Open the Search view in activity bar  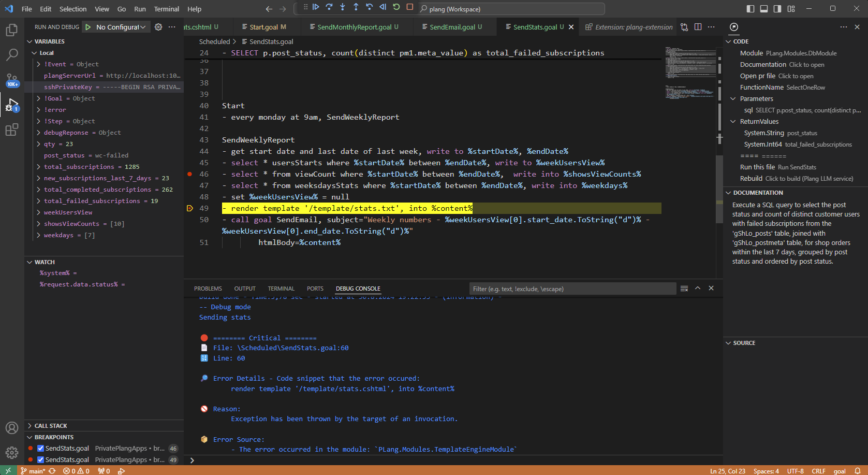click(x=11, y=54)
